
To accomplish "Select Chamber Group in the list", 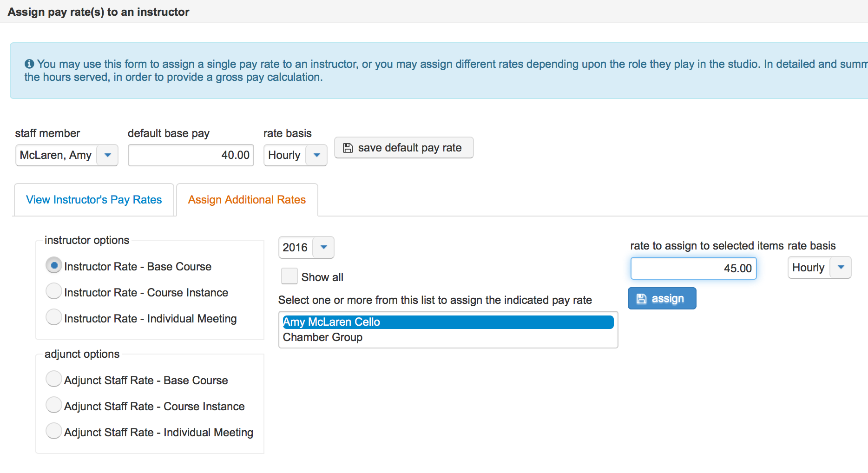I will point(322,337).
